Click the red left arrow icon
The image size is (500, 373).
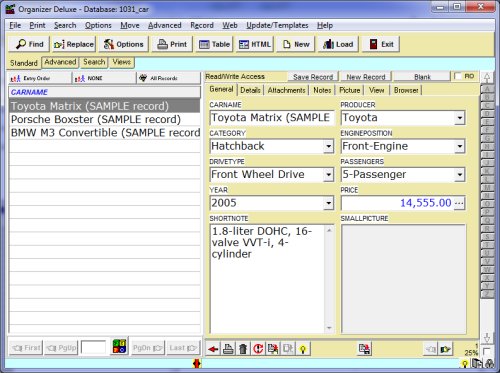coord(213,349)
